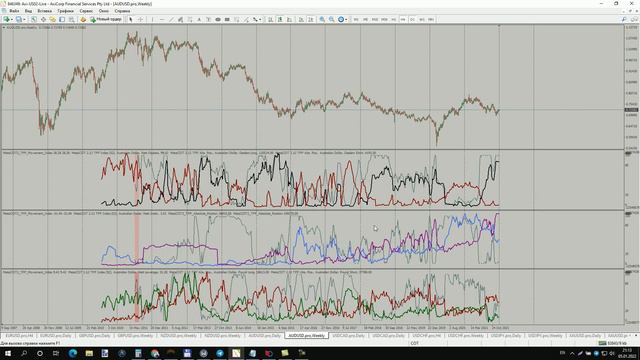Open the Графики menu

click(x=65, y=11)
